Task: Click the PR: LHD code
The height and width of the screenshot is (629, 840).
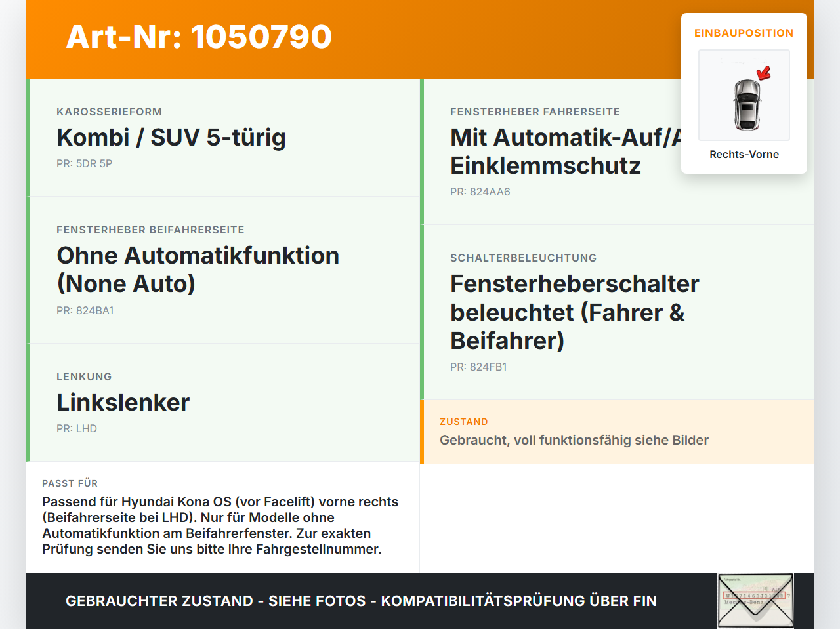Action: (x=77, y=428)
